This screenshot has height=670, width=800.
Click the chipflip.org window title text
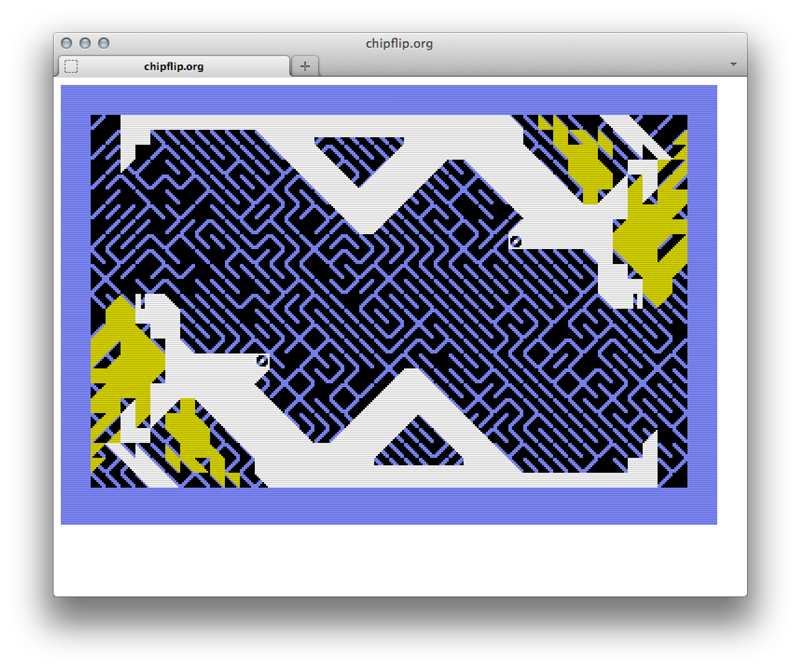tap(399, 43)
